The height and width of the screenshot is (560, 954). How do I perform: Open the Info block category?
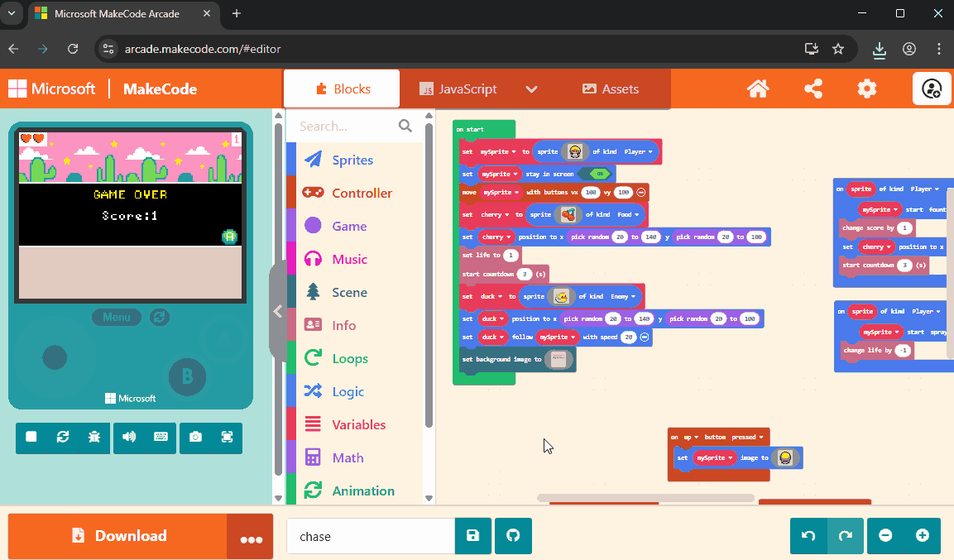point(354,325)
